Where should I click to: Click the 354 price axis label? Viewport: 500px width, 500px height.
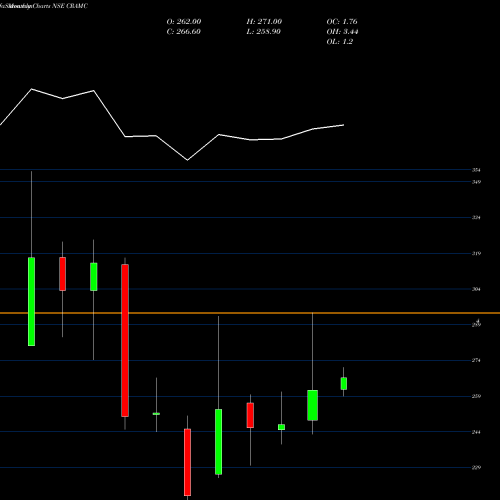[476, 170]
